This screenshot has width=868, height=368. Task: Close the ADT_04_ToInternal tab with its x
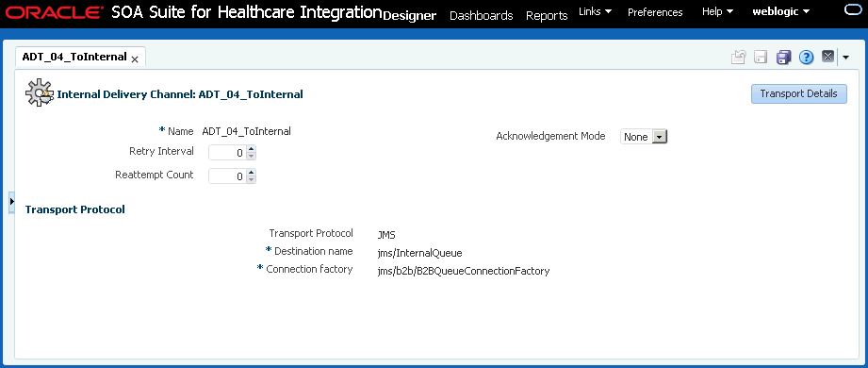pos(135,59)
